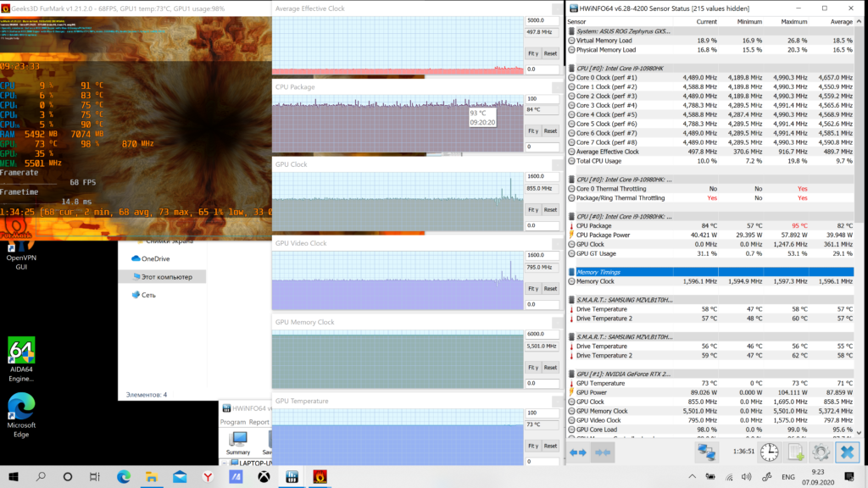868x488 pixels.
Task: Click Fit y on the GPU Clock graph
Action: point(533,210)
